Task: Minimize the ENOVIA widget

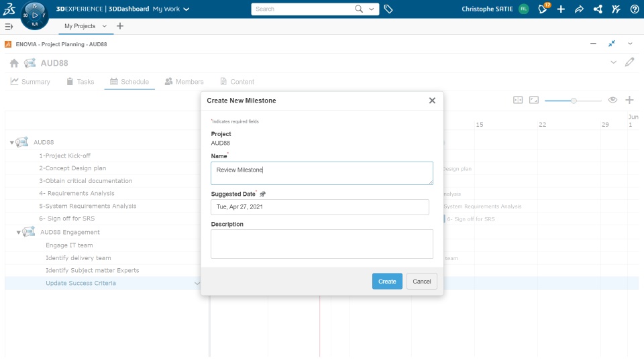Action: (593, 44)
